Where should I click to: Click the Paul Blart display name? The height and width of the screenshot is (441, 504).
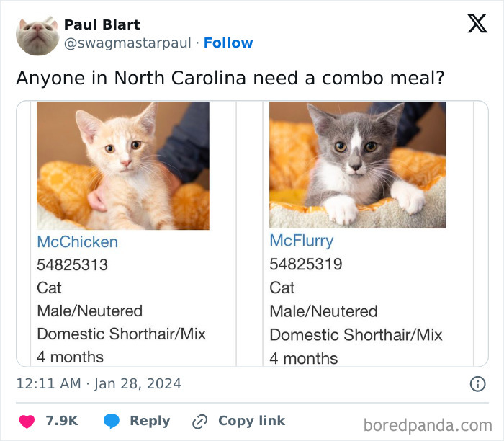pos(102,25)
